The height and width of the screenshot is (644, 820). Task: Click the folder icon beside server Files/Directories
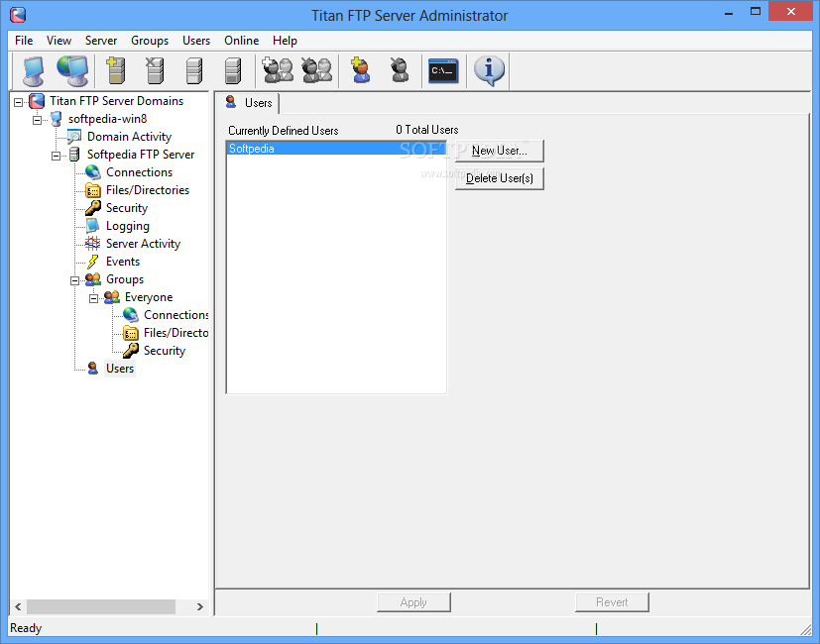pos(93,190)
